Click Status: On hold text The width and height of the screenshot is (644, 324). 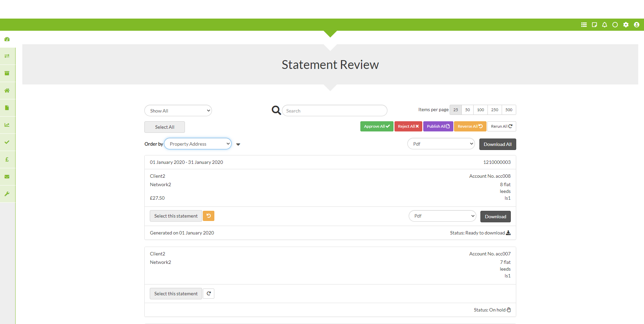coord(490,310)
